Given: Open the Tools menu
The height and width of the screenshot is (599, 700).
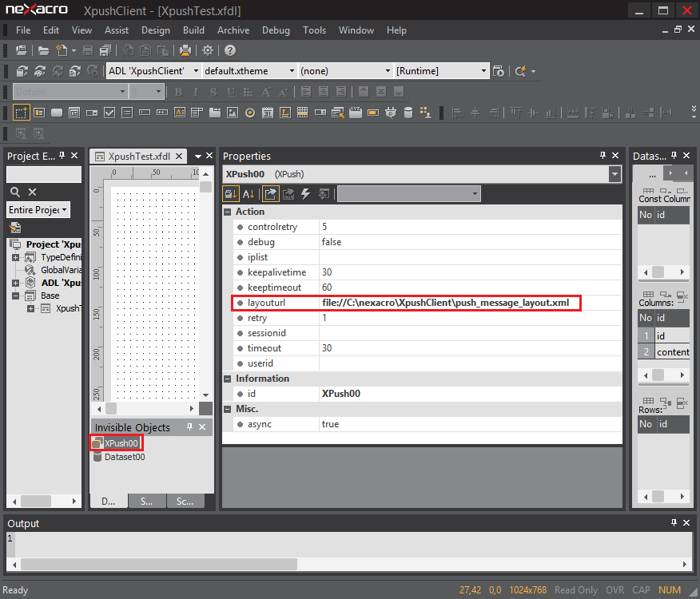Looking at the screenshot, I should click(314, 30).
